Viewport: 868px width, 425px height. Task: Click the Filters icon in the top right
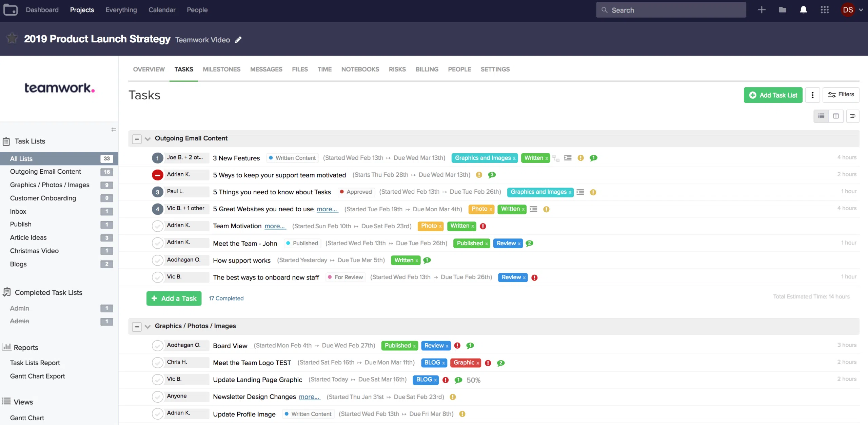[841, 95]
